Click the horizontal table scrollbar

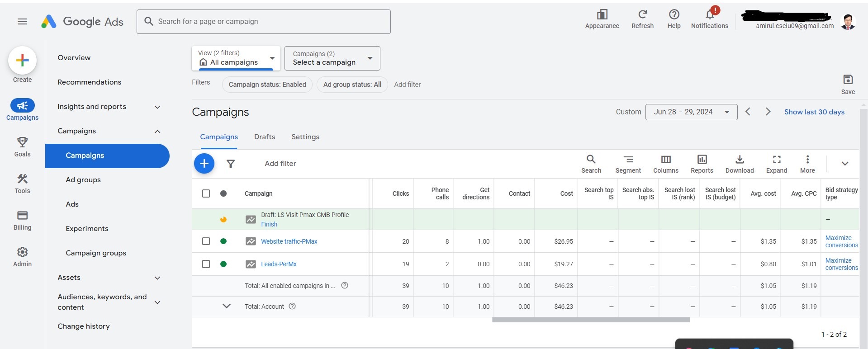591,320
